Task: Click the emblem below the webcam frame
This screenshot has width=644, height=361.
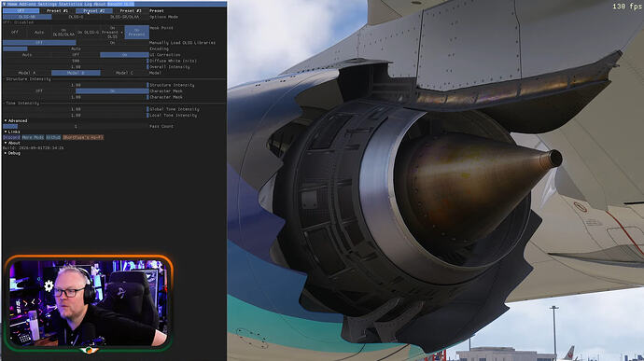Action: 89,351
